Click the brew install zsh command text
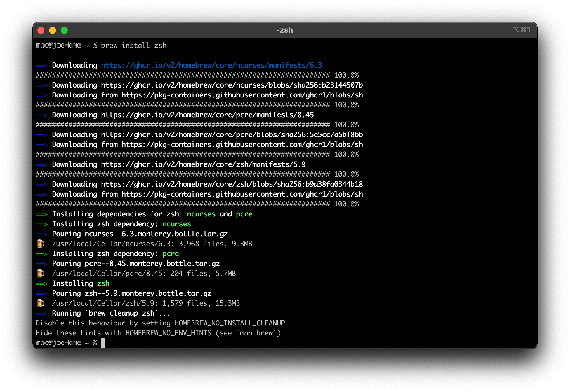The image size is (570, 392). (x=133, y=45)
